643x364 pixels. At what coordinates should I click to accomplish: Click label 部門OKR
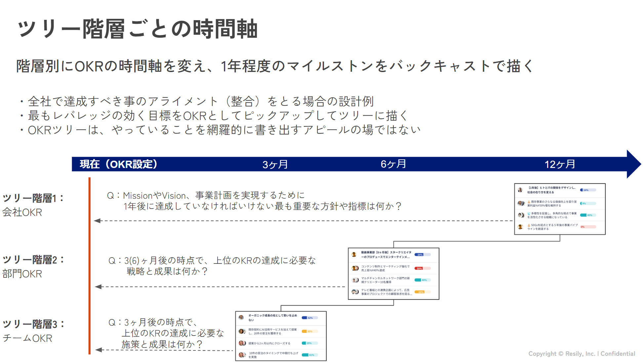click(x=22, y=274)
